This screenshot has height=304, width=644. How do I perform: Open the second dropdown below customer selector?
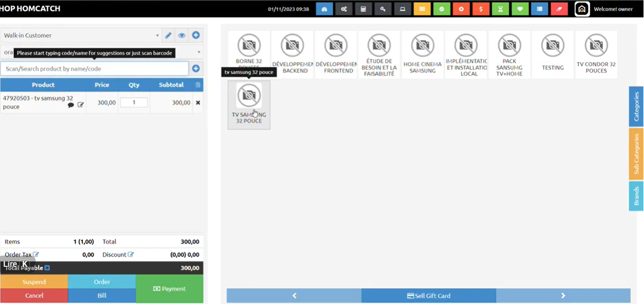(x=102, y=52)
